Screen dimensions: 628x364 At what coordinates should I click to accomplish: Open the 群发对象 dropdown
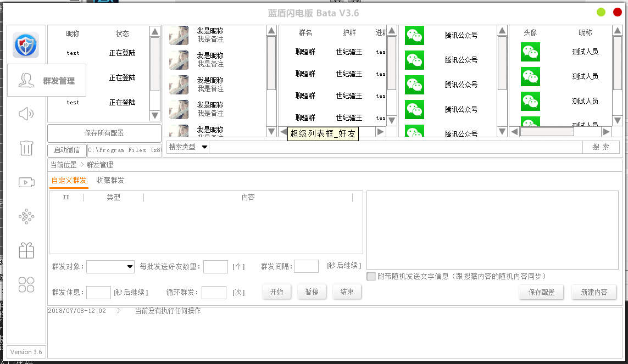click(x=110, y=266)
